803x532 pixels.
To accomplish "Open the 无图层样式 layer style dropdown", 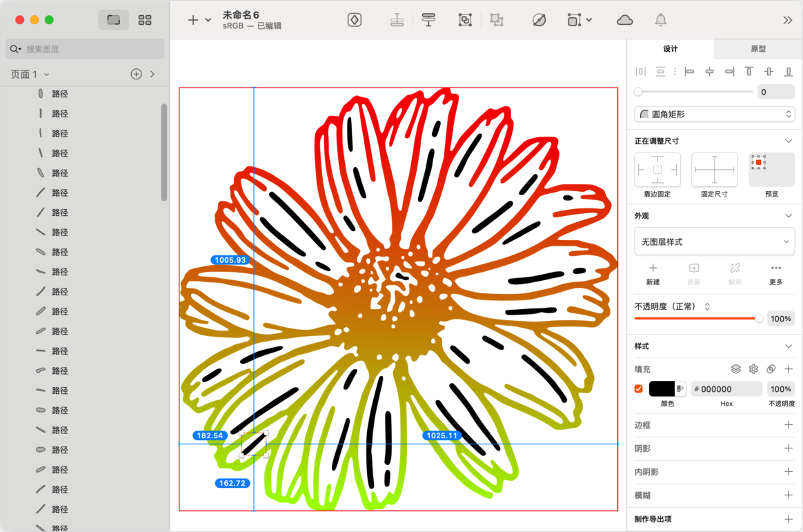I will pyautogui.click(x=715, y=242).
